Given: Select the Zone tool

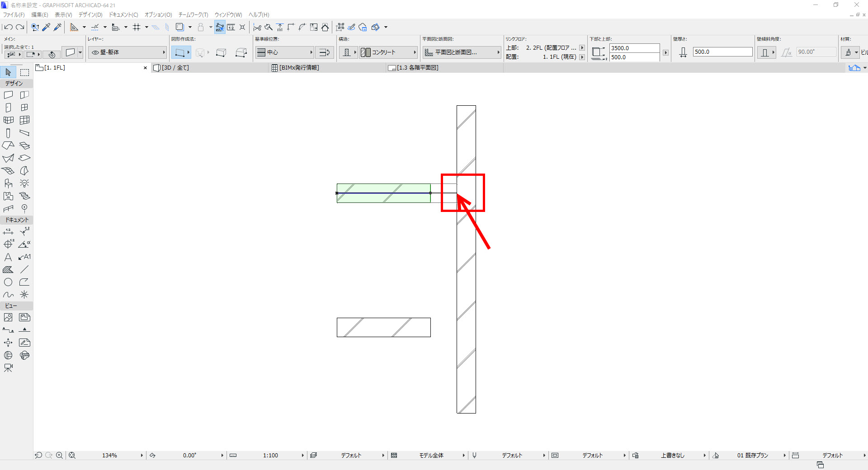Looking at the screenshot, I should tap(8, 196).
